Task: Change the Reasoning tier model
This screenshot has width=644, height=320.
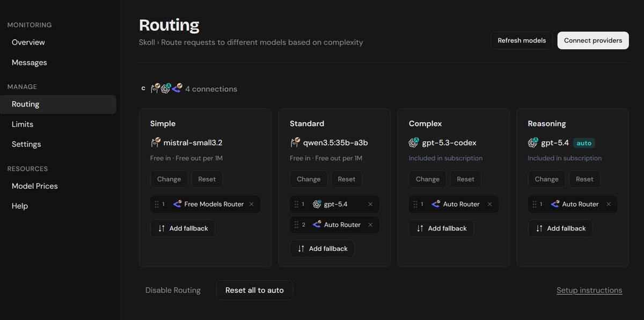Action: tap(547, 179)
